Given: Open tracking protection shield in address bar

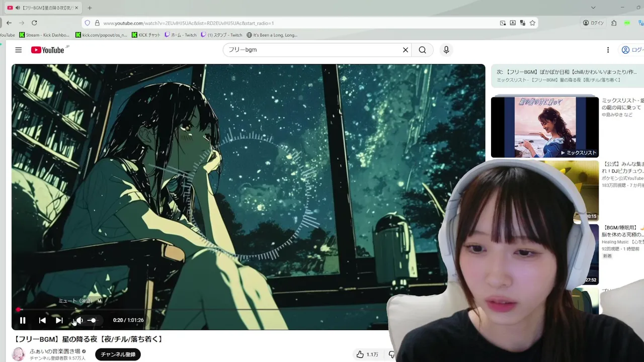Looking at the screenshot, I should click(x=88, y=23).
